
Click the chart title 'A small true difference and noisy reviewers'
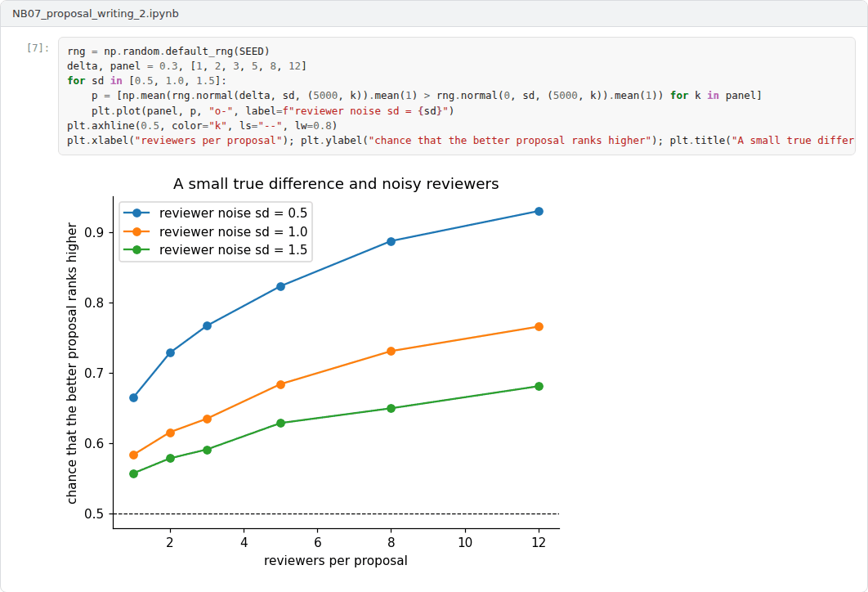pyautogui.click(x=336, y=184)
